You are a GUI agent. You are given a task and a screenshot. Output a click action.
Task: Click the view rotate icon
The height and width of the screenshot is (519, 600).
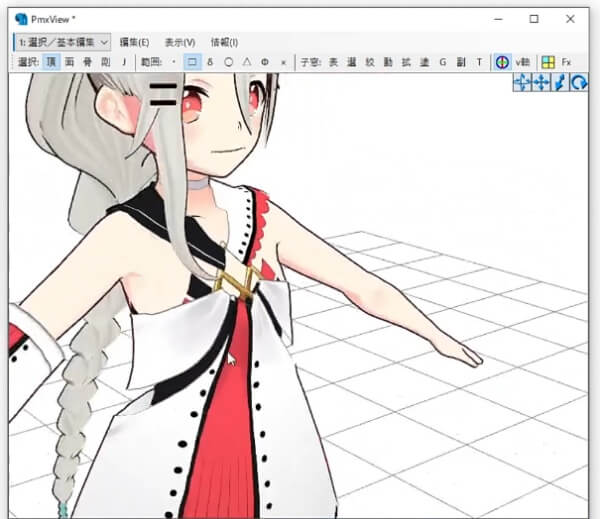coord(579,83)
